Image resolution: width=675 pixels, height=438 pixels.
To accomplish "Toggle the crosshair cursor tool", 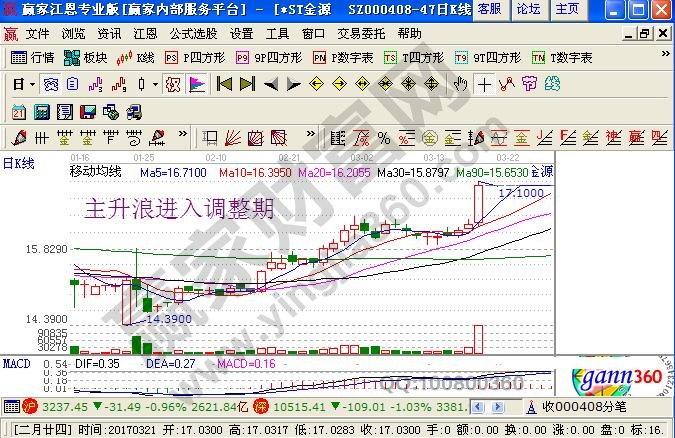I will (484, 84).
